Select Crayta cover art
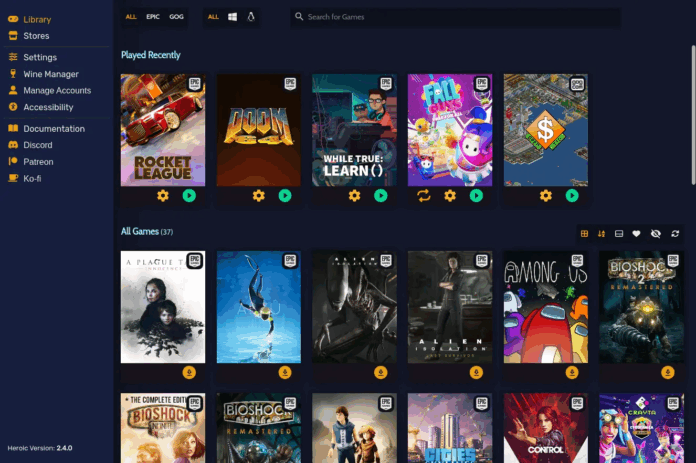 click(641, 428)
